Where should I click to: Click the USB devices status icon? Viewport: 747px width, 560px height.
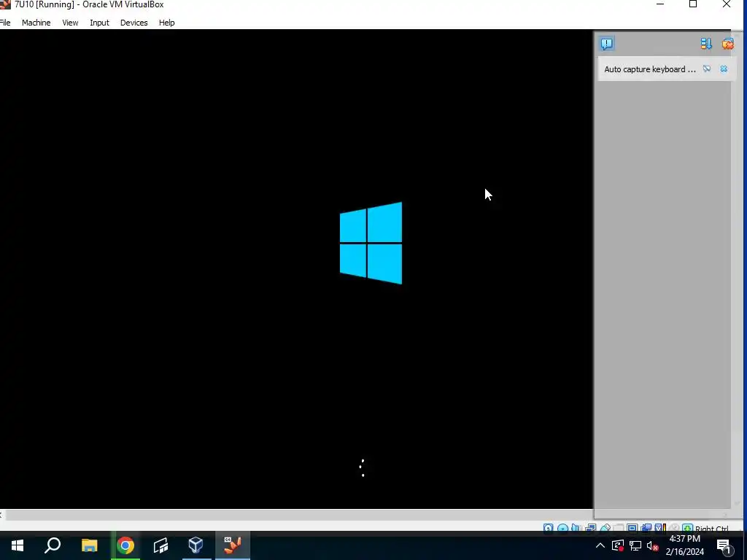click(605, 528)
